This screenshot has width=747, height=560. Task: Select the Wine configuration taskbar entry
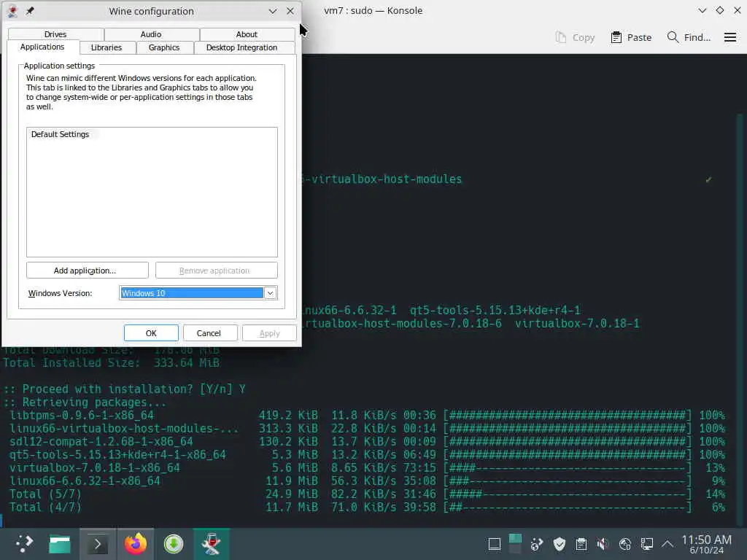pos(211,544)
